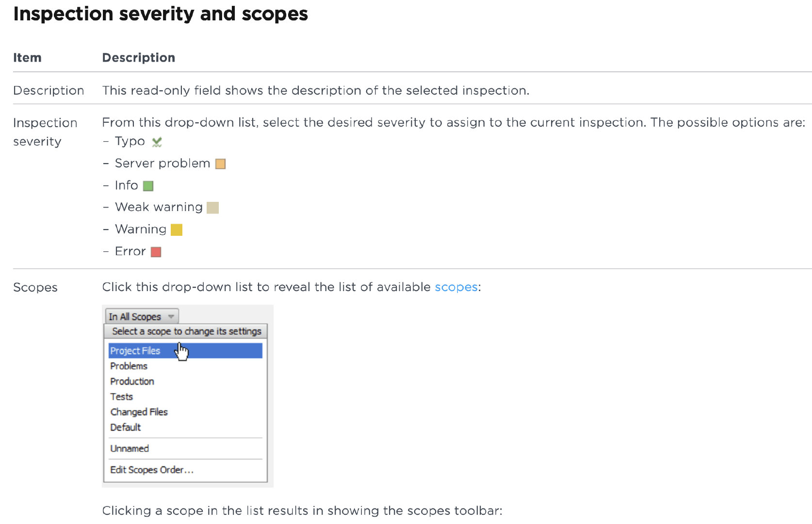This screenshot has height=524, width=812.
Task: Click the orange Server problem square icon
Action: click(x=220, y=164)
